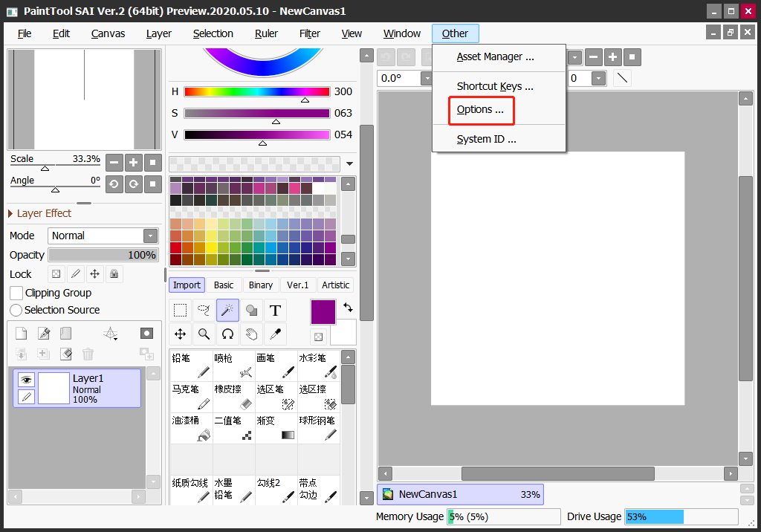Switch to the Binary brush tab
The width and height of the screenshot is (761, 532).
click(261, 285)
